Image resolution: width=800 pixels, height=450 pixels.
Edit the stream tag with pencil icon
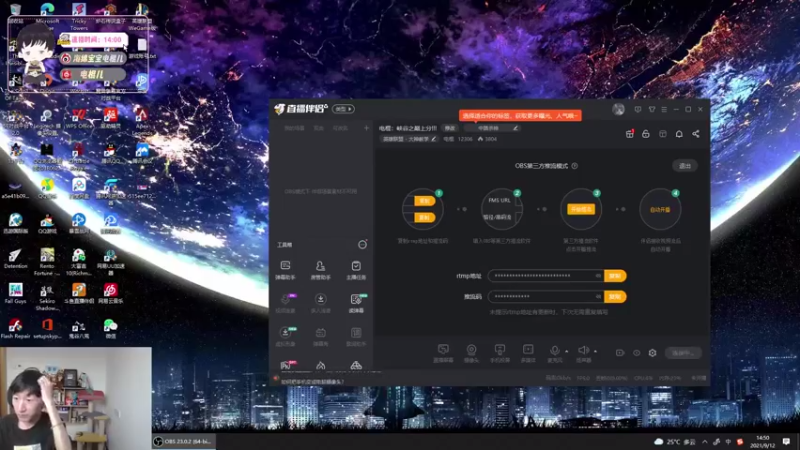(x=515, y=128)
